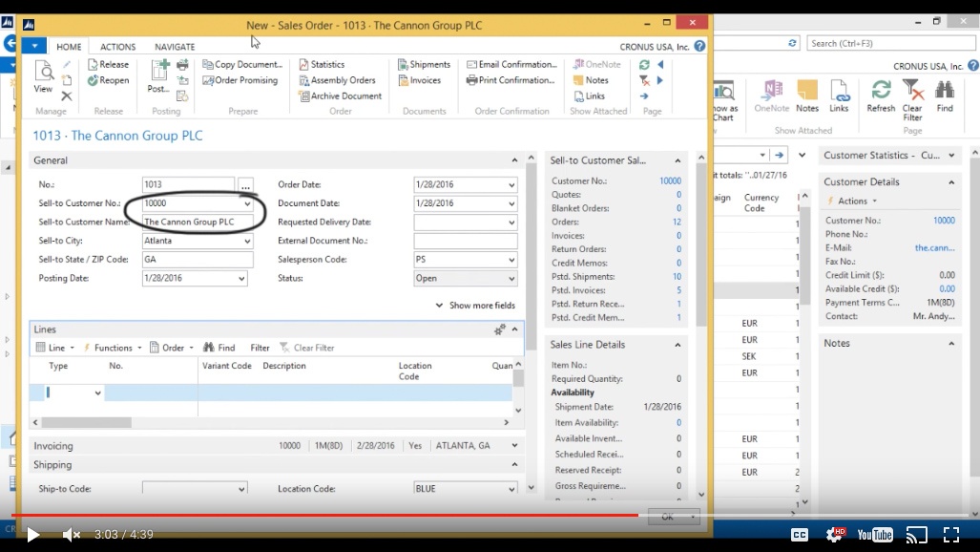Viewport: 980px width, 552px height.
Task: Open the Line menu in Lines
Action: click(x=55, y=348)
